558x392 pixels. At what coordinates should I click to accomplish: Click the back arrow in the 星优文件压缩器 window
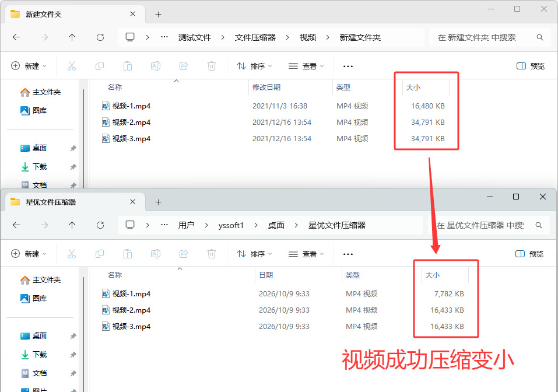16,225
